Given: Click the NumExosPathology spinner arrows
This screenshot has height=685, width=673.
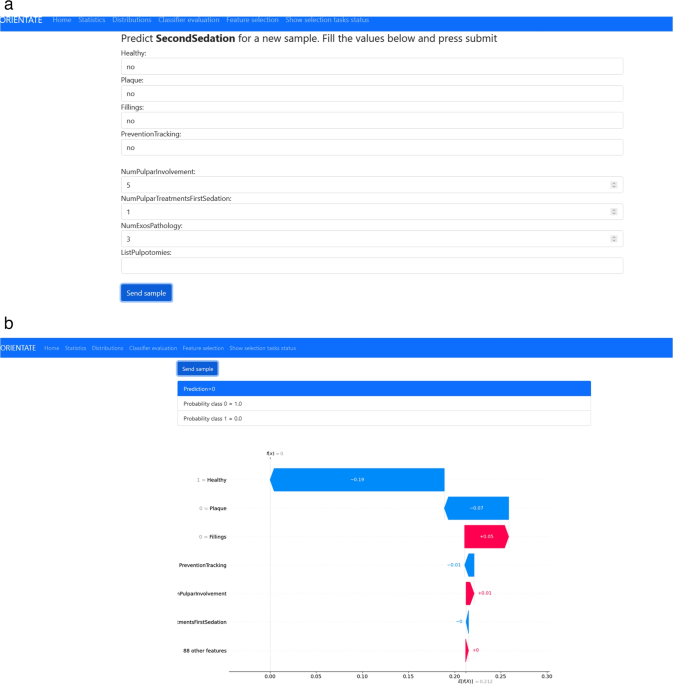Looking at the screenshot, I should coord(614,239).
